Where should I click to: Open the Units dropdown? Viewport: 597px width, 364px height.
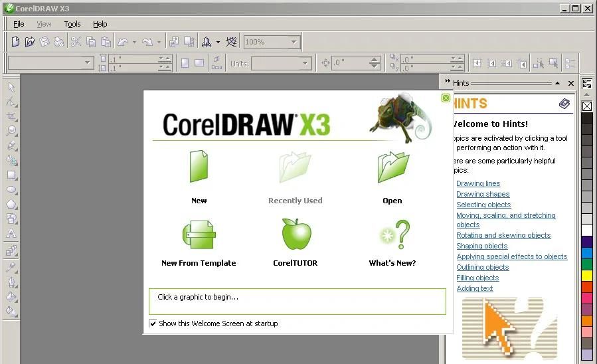click(x=305, y=63)
